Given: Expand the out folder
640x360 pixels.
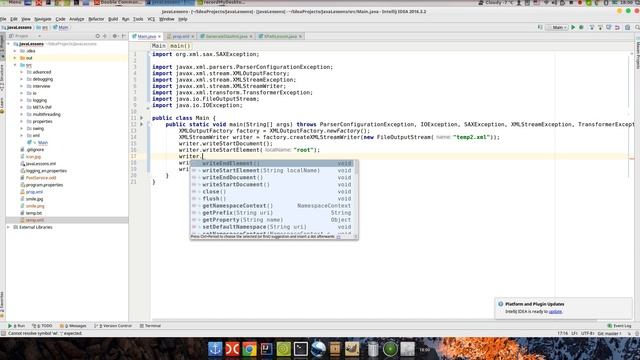Looking at the screenshot, I should 15,58.
